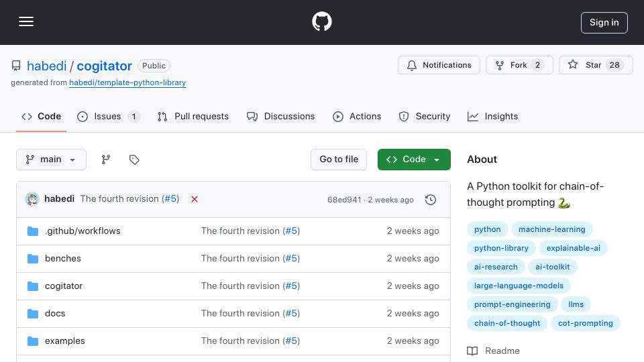Image resolution: width=644 pixels, height=362 pixels.
Task: Open #5 link in the benches row
Action: 291,259
